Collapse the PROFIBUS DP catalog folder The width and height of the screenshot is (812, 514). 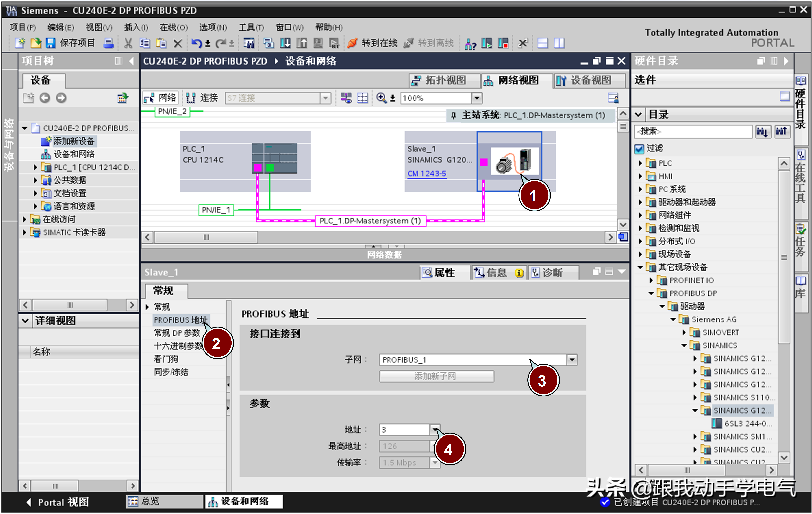[x=651, y=293]
